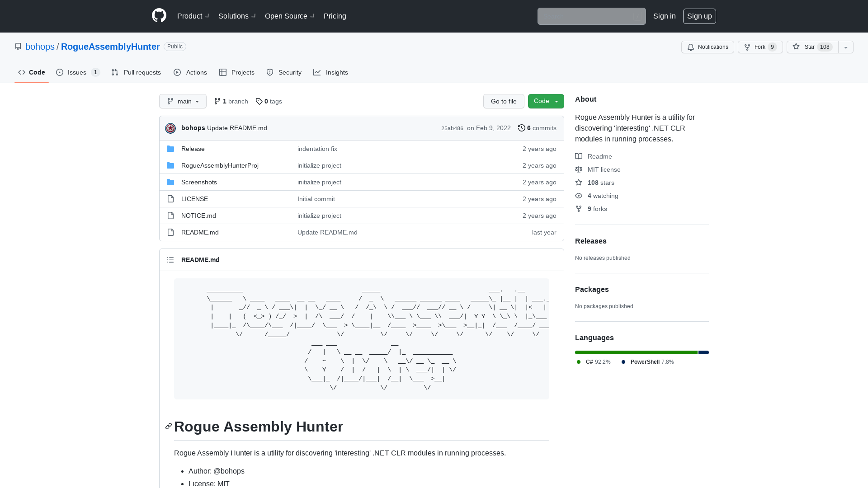Open the bohops owner link
The width and height of the screenshot is (868, 488).
40,47
